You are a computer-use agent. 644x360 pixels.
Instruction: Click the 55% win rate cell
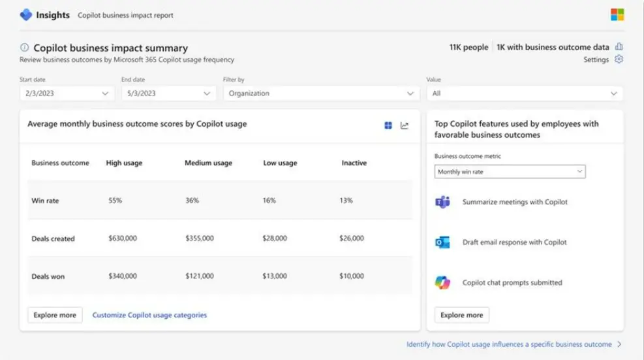(115, 201)
